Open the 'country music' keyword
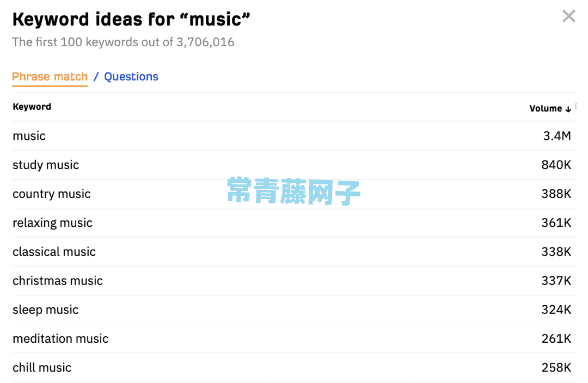Viewport: 588px width, 383px height. [x=51, y=194]
